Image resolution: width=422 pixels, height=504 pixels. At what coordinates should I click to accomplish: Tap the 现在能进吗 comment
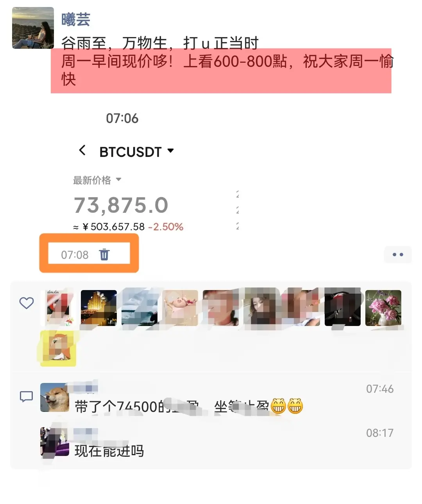tap(109, 451)
